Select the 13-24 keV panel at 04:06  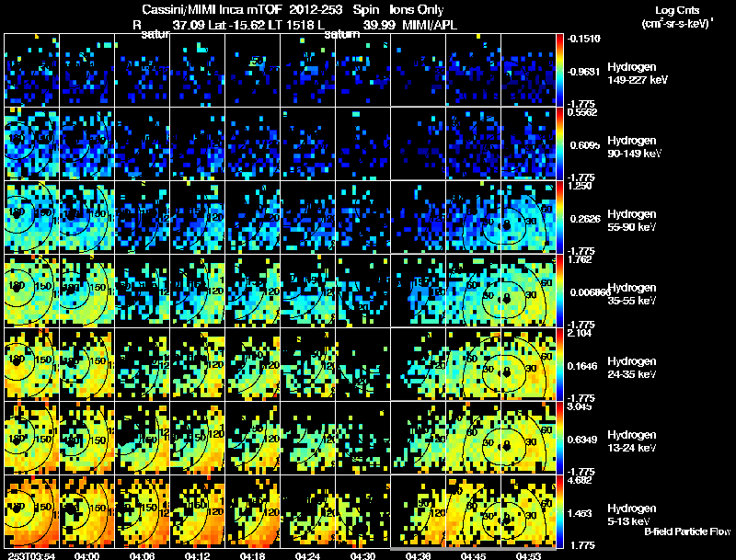[x=143, y=438]
